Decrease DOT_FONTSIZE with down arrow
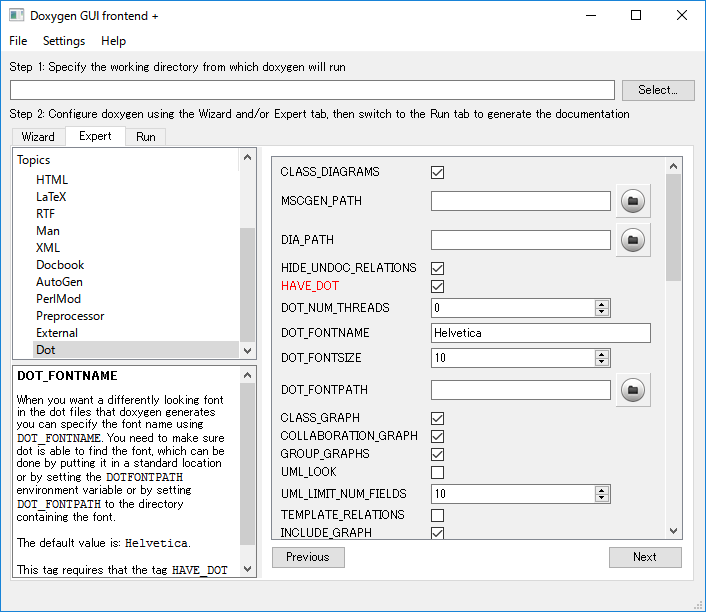Screen dimensions: 706x612 602,362
